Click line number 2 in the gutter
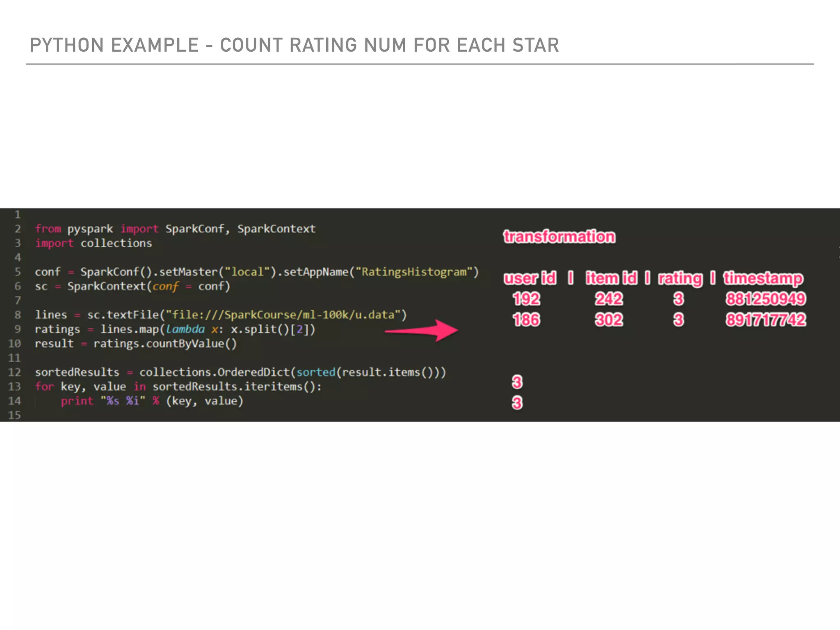 click(18, 229)
